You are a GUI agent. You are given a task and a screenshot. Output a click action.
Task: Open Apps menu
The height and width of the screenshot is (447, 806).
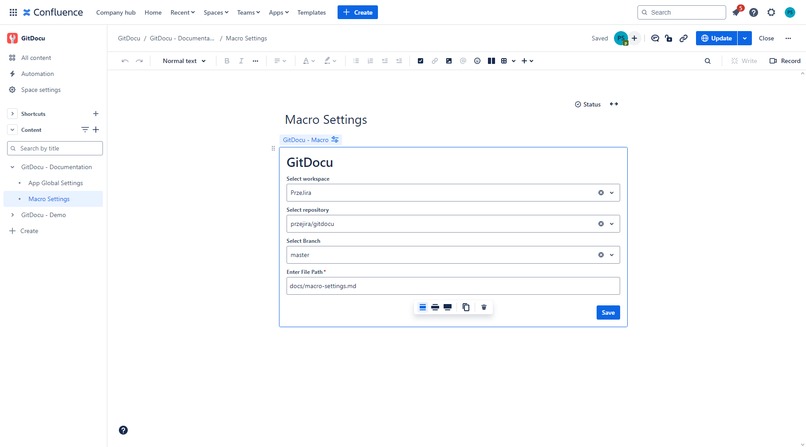279,12
